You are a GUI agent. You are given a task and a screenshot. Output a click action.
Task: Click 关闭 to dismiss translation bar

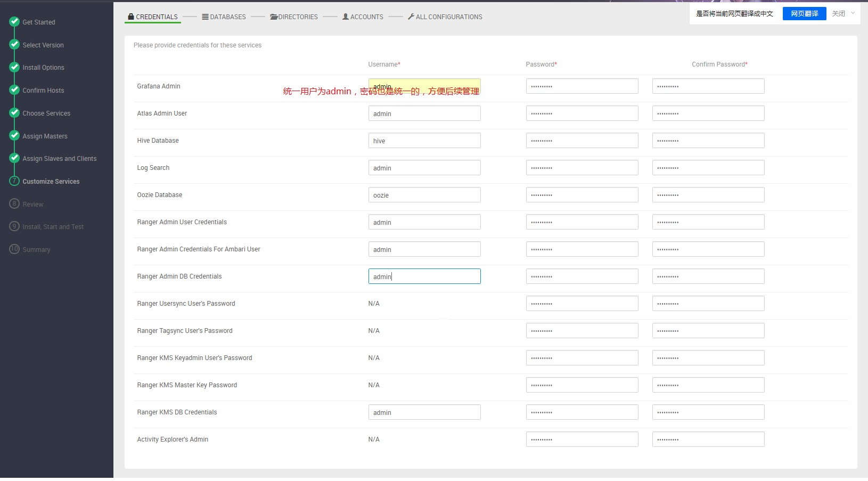click(838, 14)
